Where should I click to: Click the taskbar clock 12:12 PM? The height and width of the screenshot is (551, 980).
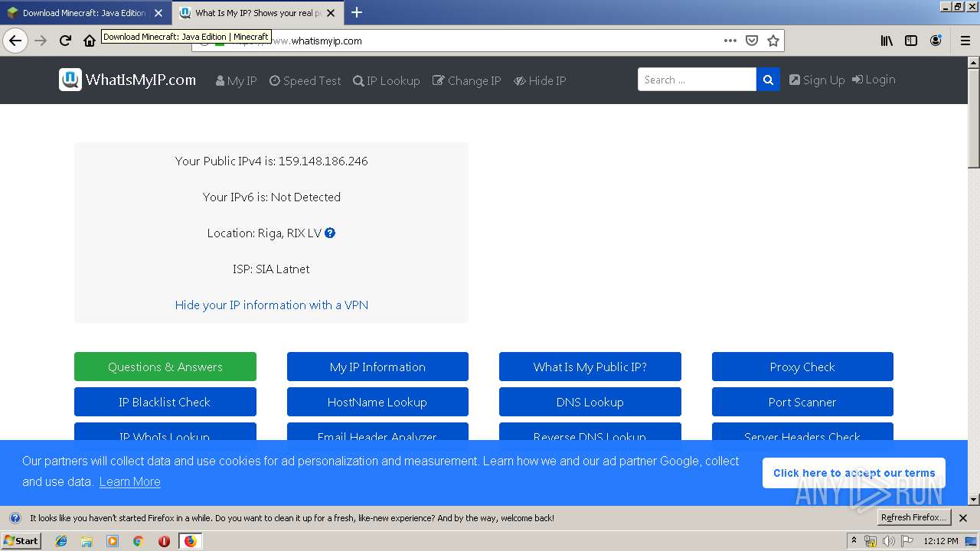(x=940, y=541)
